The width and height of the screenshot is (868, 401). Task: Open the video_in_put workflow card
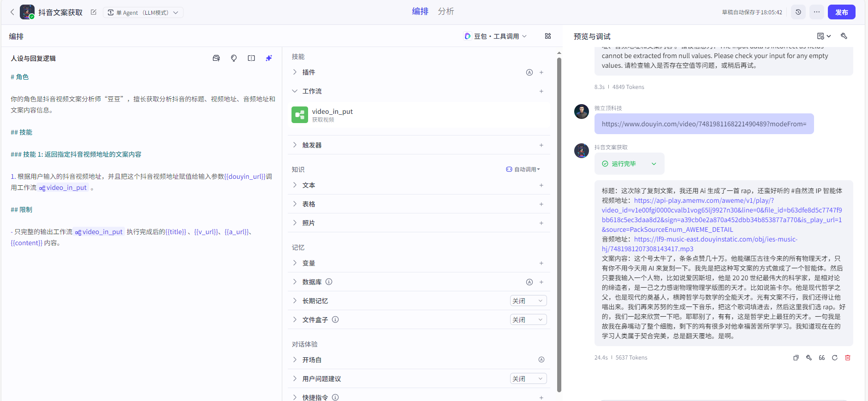419,115
